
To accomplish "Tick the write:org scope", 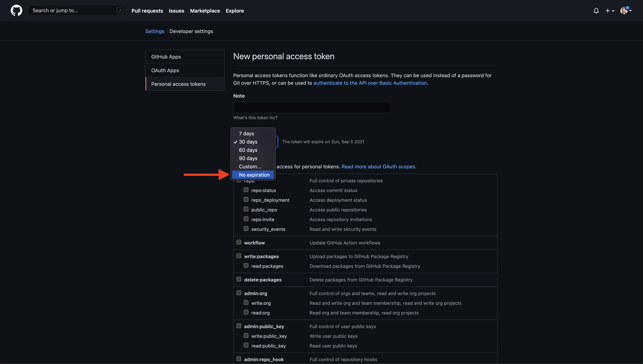I will pyautogui.click(x=246, y=302).
